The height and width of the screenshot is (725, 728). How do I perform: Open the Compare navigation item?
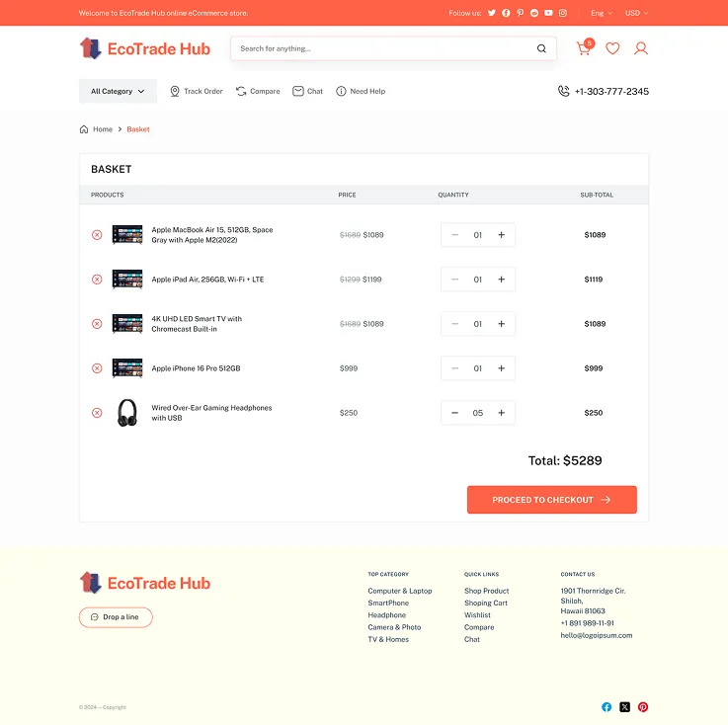click(258, 92)
